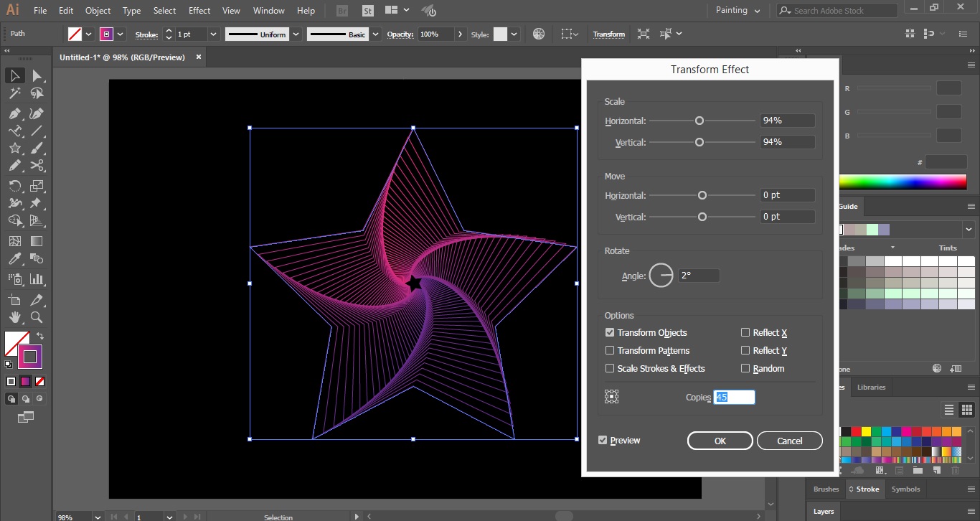
Task: Open the Stroke weight dropdown
Action: point(213,34)
